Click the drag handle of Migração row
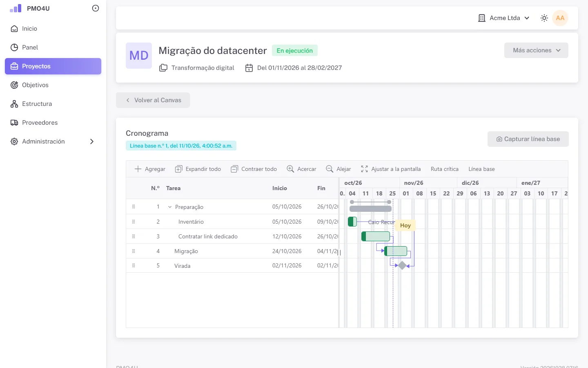The width and height of the screenshot is (588, 368). point(134,251)
